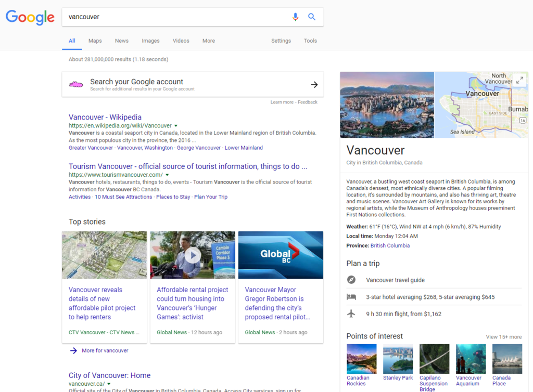This screenshot has height=392, width=533.
Task: Open dropdown arrow next to vancouver.ca URL
Action: pyautogui.click(x=109, y=384)
